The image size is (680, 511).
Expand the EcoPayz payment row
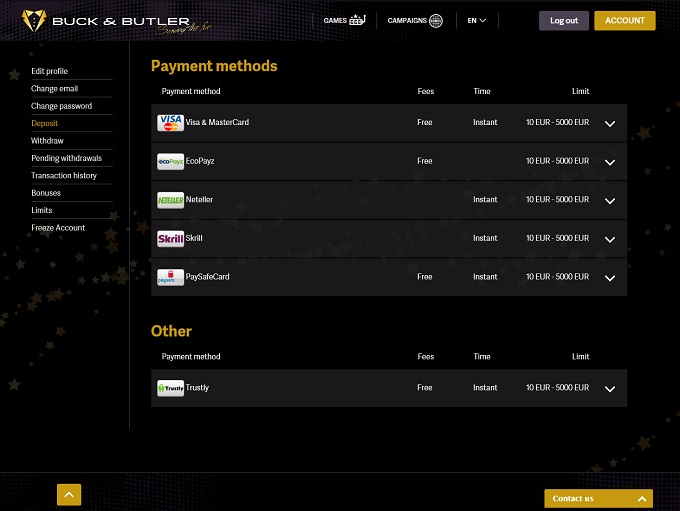tap(610, 162)
